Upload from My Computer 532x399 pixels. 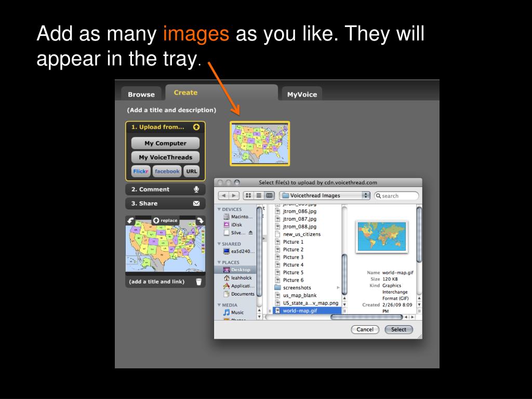[x=165, y=143]
